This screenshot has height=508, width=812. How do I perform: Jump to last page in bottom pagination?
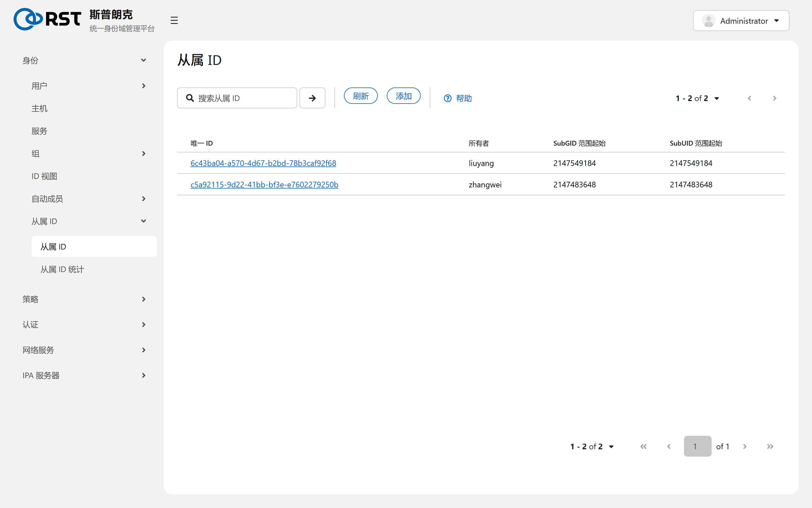[770, 446]
